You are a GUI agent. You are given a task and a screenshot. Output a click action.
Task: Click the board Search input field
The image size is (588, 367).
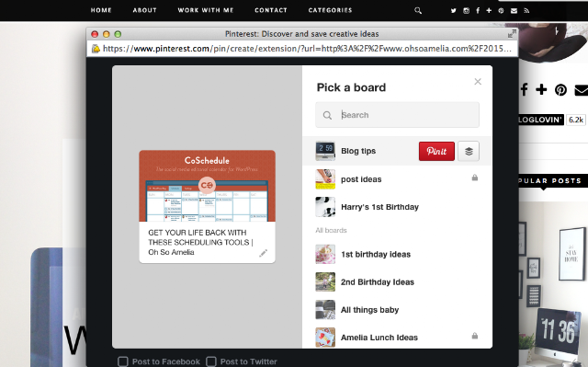pyautogui.click(x=397, y=115)
